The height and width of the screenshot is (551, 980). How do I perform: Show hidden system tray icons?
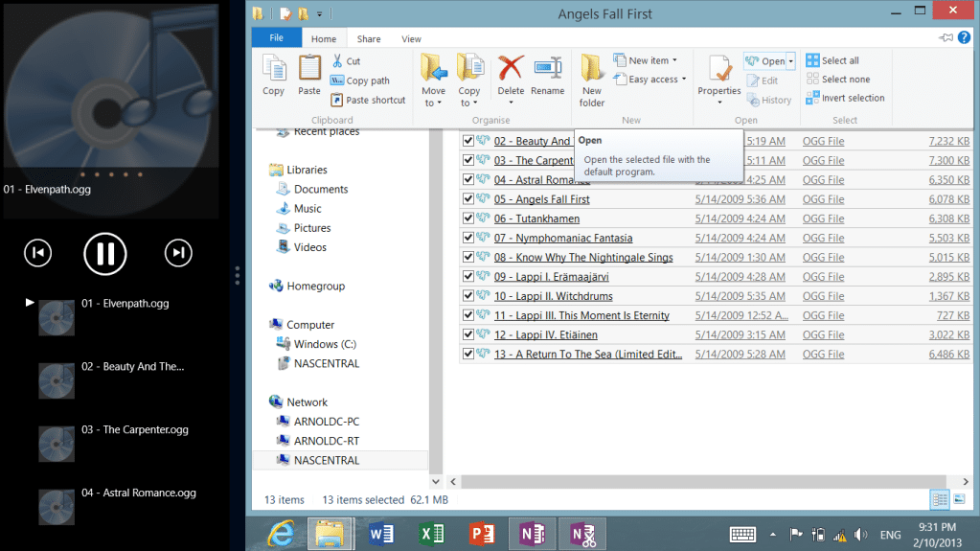point(773,535)
